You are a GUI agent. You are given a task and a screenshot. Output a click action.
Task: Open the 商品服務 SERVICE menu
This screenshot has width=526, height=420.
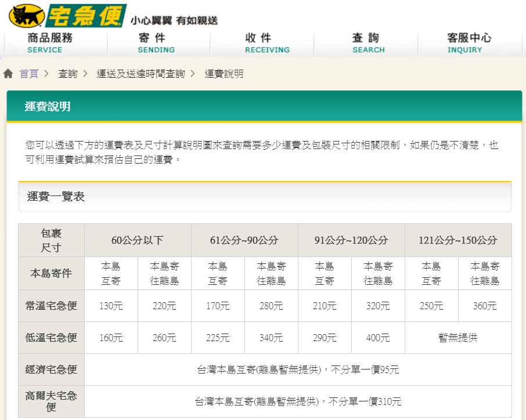(x=50, y=43)
